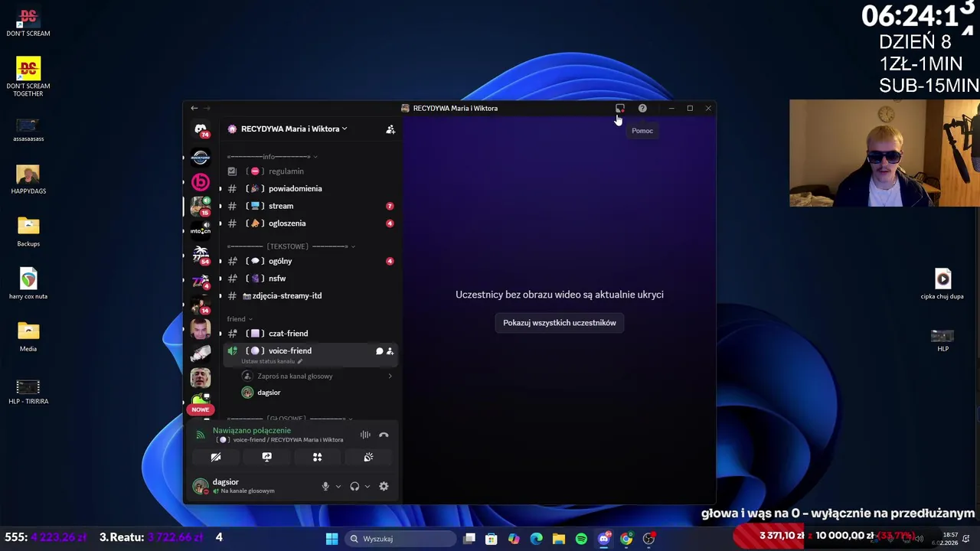
Task: Open harry cox nuta desktop file
Action: click(x=28, y=284)
